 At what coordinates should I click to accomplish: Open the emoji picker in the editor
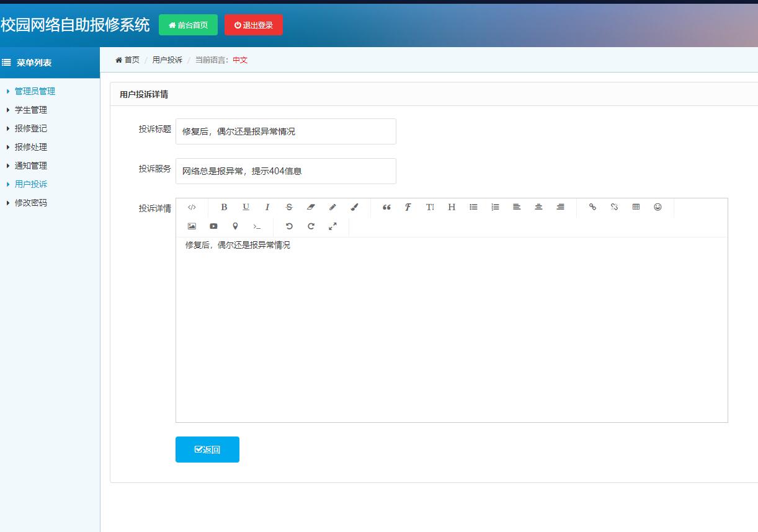(658, 207)
